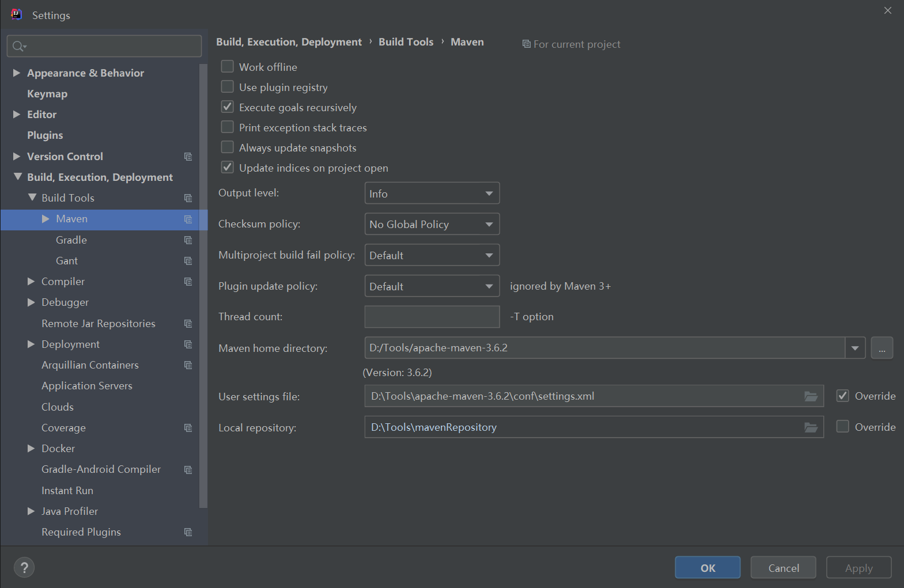Select Gradle in the settings tree
The image size is (904, 588).
71,240
